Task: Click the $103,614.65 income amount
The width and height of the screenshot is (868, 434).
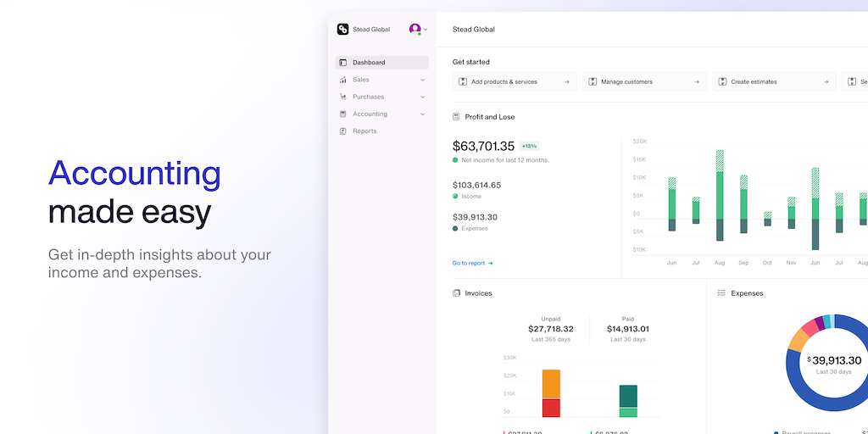Action: coord(476,186)
